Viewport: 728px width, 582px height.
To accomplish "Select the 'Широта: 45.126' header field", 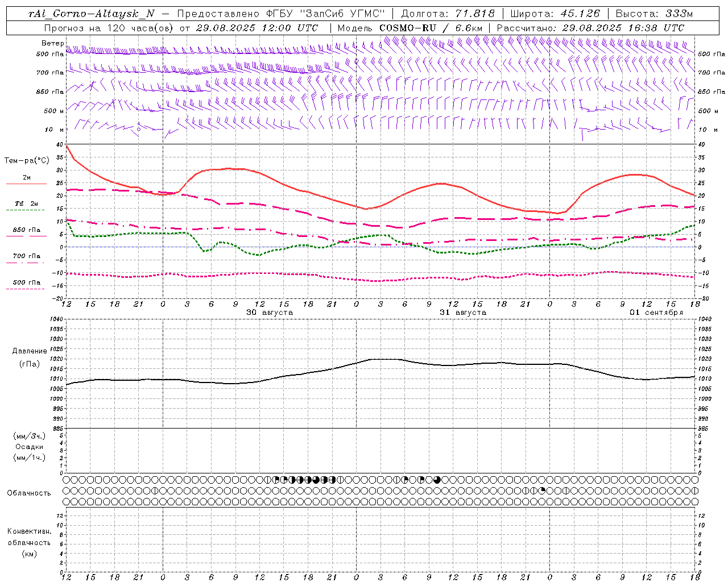I will [555, 14].
